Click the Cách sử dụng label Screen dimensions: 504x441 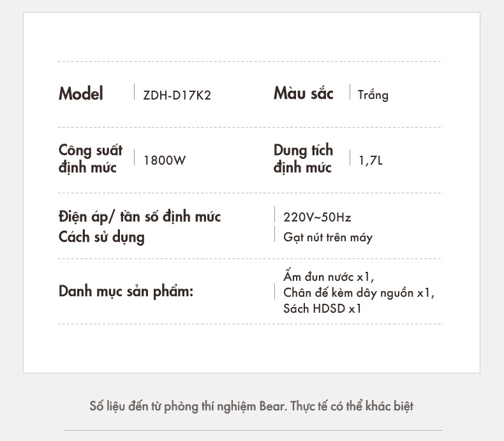101,237
